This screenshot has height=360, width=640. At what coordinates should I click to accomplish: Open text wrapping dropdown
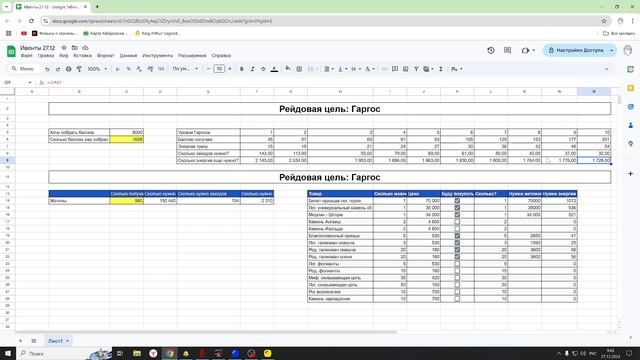click(356, 69)
